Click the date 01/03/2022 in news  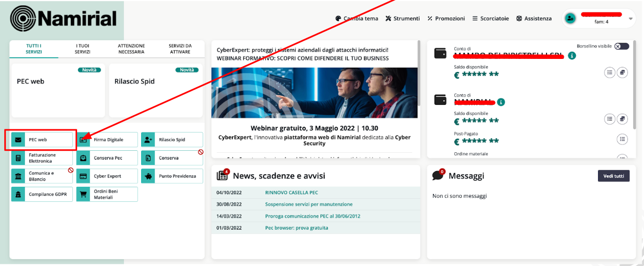(x=229, y=227)
